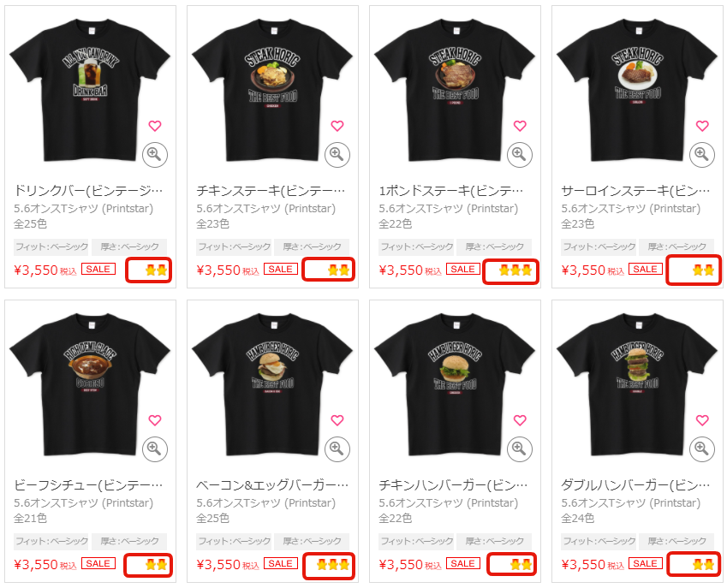Viewport: 727px width, 588px height.
Task: Click heart on チキンハンバーガー shirt
Action: tap(520, 420)
